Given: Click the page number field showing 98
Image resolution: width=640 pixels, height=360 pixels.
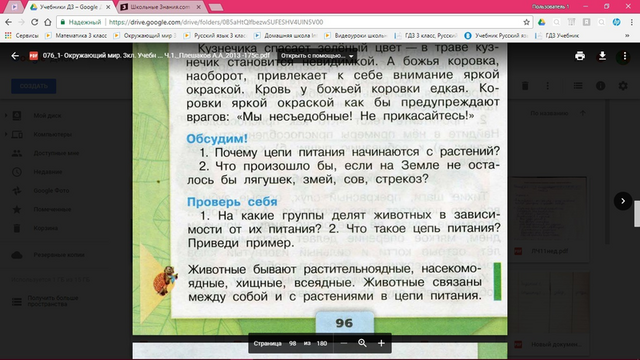Looking at the screenshot, I should [x=292, y=343].
